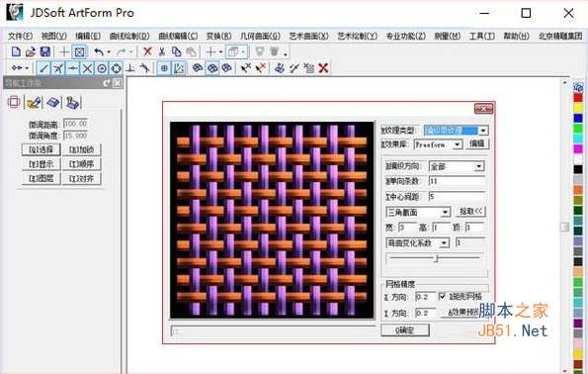Open the weave direction dropdown showing 全部
This screenshot has height=374, width=588.
(x=479, y=166)
